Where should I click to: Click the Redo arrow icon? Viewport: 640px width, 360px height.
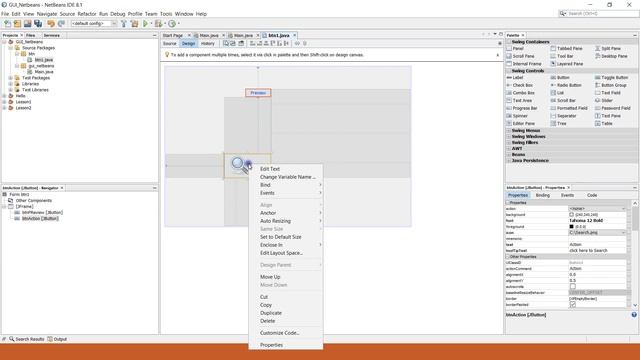pyautogui.click(x=61, y=24)
